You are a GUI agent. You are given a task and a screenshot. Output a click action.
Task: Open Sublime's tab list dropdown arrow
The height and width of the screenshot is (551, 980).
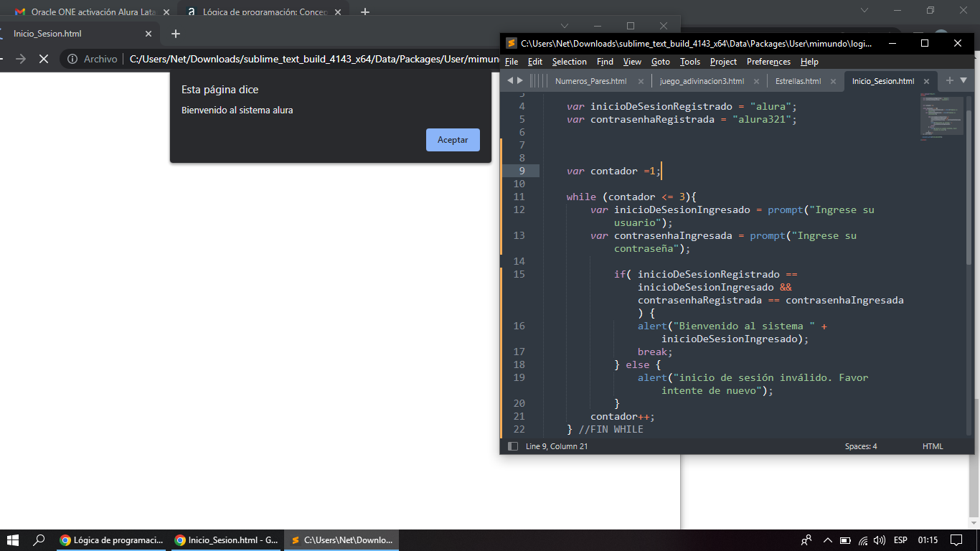[x=963, y=80]
